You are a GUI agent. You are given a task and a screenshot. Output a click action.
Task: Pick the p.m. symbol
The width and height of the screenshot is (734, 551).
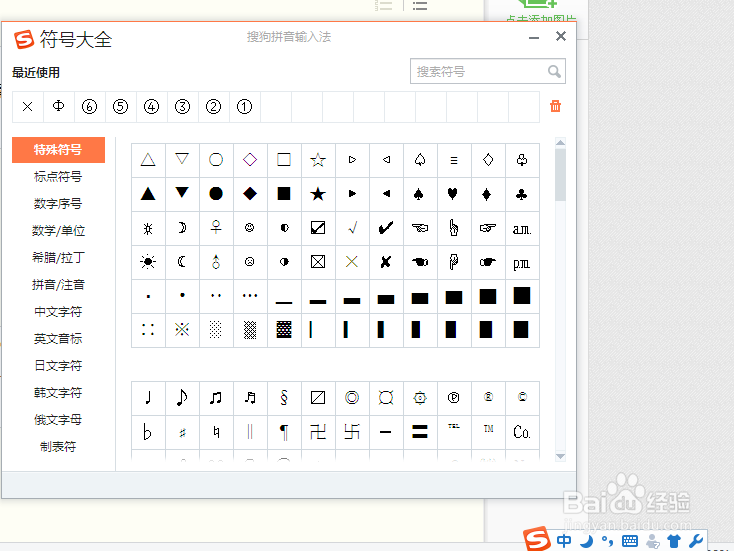pos(521,262)
